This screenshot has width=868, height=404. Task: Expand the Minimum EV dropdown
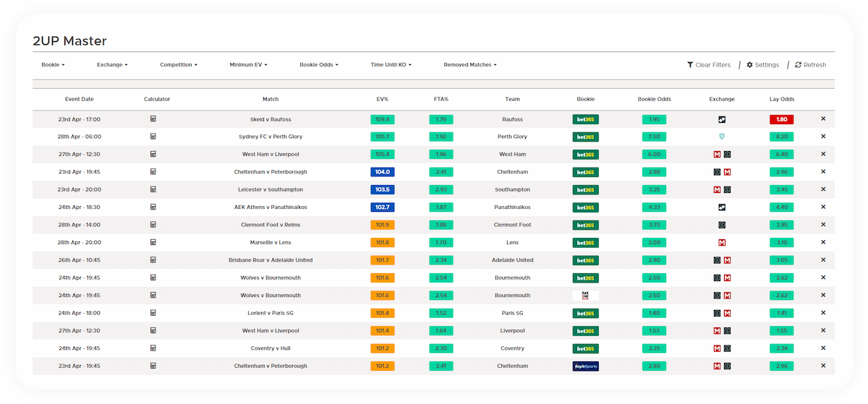(x=248, y=65)
